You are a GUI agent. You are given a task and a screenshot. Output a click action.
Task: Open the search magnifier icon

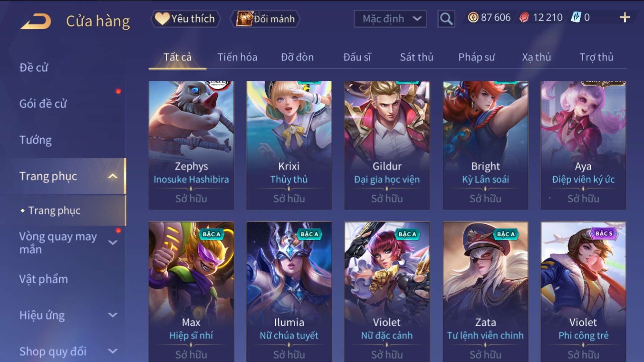(446, 19)
